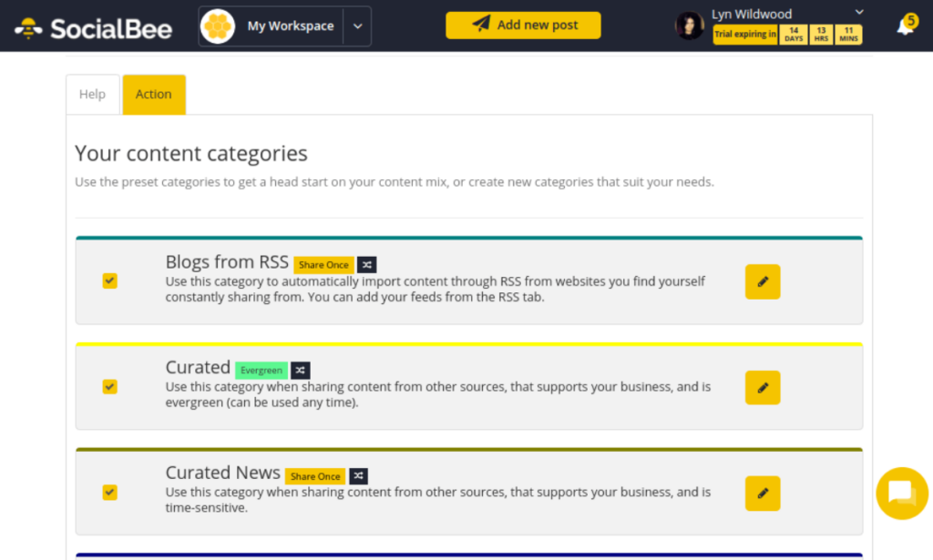Switch to the Action tab
933x560 pixels.
pyautogui.click(x=153, y=95)
